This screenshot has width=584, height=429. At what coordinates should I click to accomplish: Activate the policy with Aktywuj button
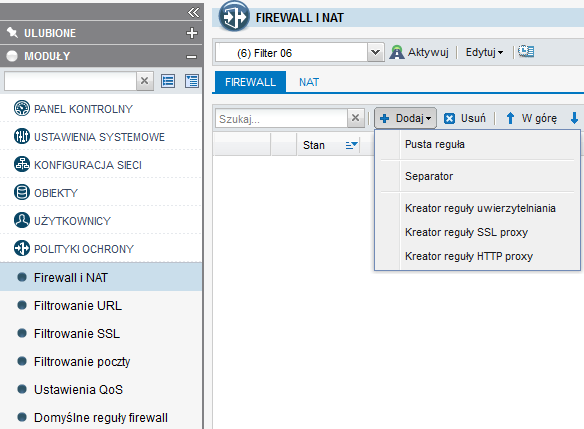[x=419, y=52]
